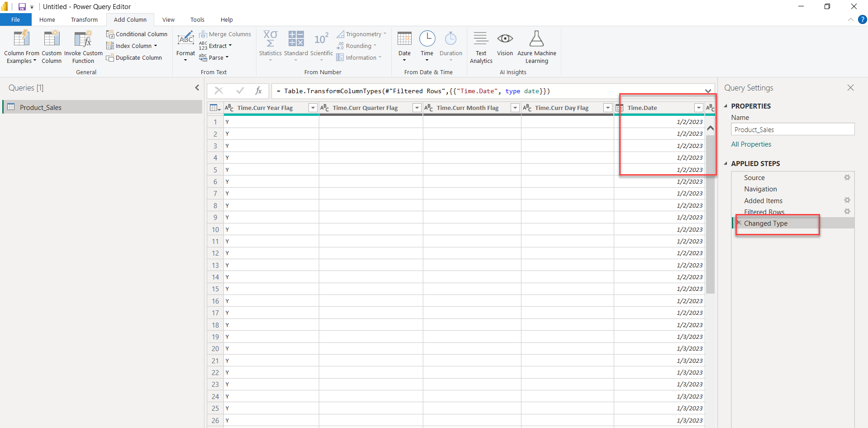Open the Format text menu
This screenshot has width=868, height=428.
tap(185, 47)
